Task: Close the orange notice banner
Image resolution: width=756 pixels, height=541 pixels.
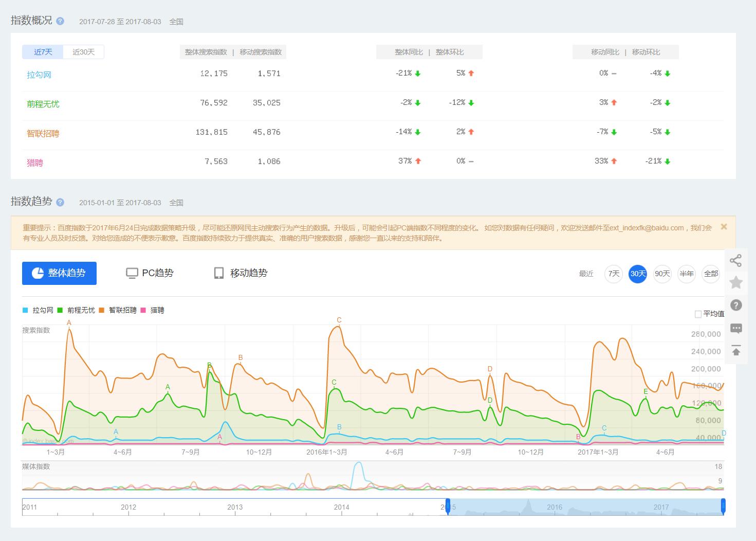Action: pyautogui.click(x=724, y=227)
